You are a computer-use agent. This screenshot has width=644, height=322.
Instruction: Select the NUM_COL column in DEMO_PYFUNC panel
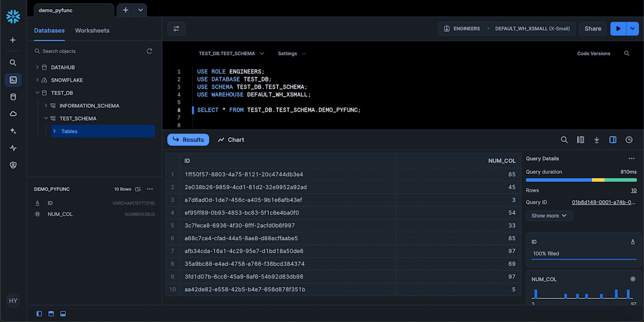coord(94,214)
